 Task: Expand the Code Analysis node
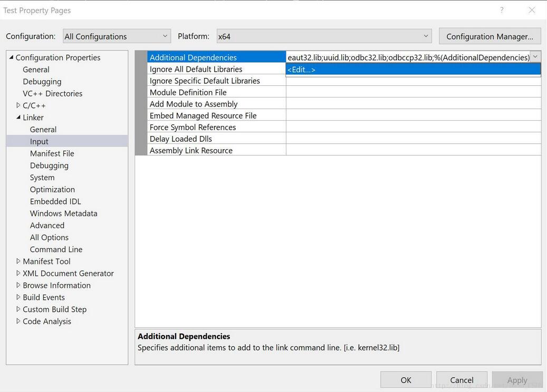pyautogui.click(x=18, y=321)
